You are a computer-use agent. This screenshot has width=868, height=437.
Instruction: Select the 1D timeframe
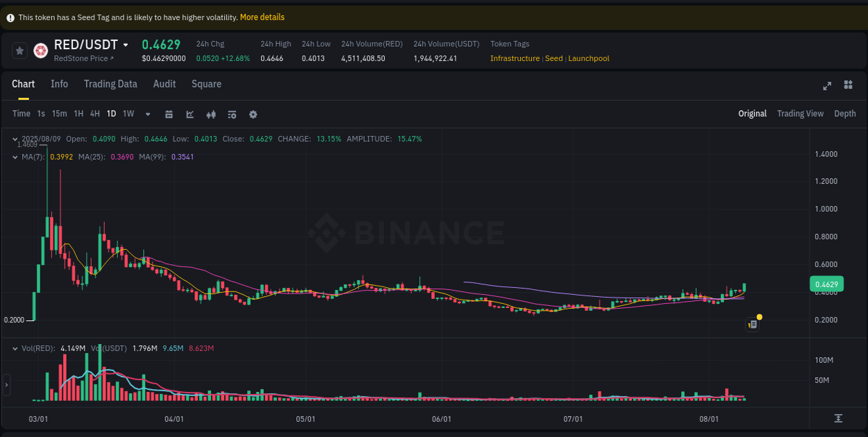(x=111, y=114)
